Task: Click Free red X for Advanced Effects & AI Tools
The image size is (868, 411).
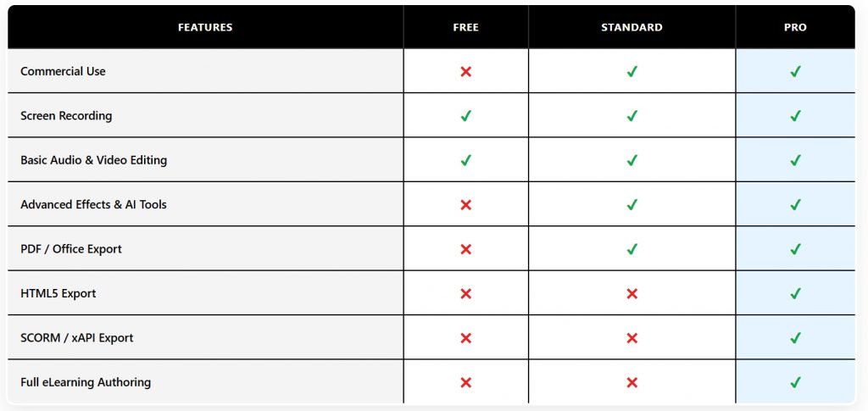Action: (x=465, y=205)
